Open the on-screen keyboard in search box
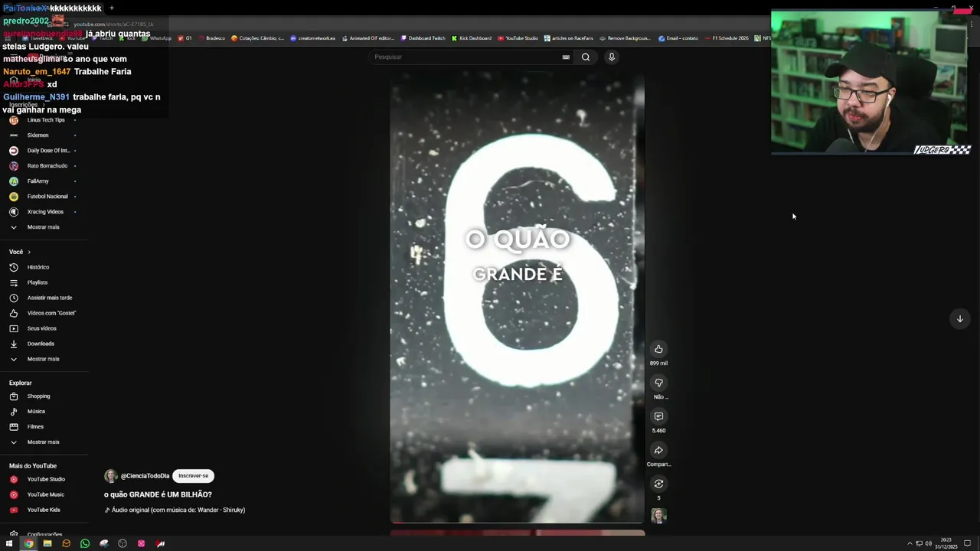The image size is (980, 551). tap(566, 57)
